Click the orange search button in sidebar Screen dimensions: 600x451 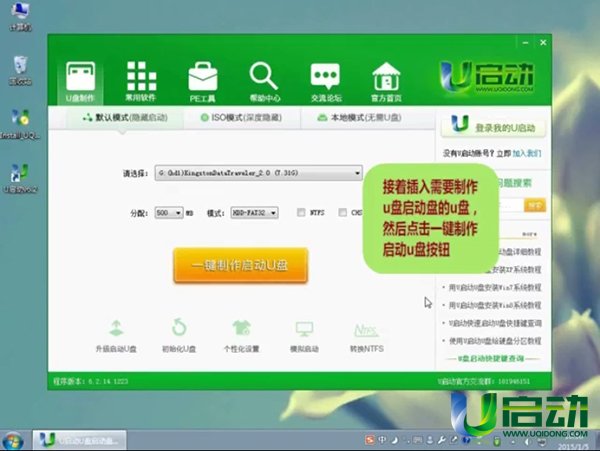[535, 206]
